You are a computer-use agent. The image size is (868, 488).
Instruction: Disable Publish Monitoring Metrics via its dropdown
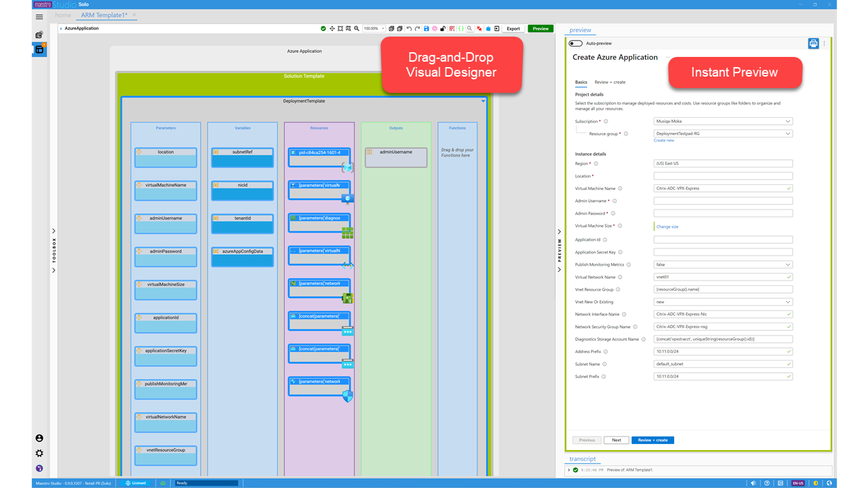coord(723,264)
